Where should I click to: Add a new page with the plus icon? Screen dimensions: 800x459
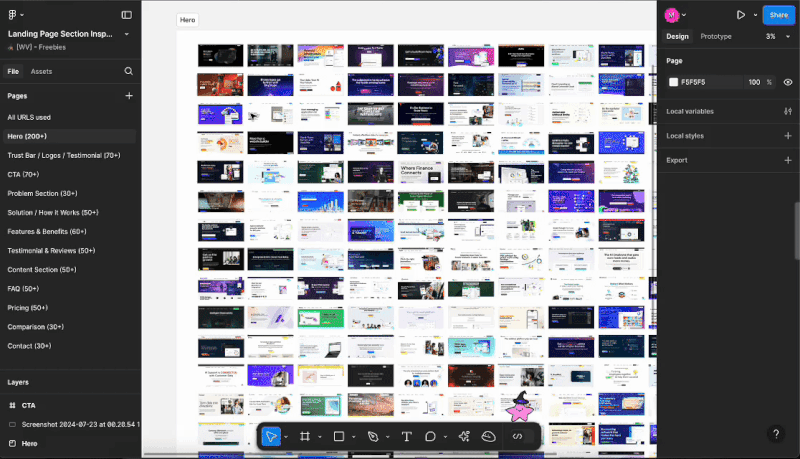tap(129, 95)
